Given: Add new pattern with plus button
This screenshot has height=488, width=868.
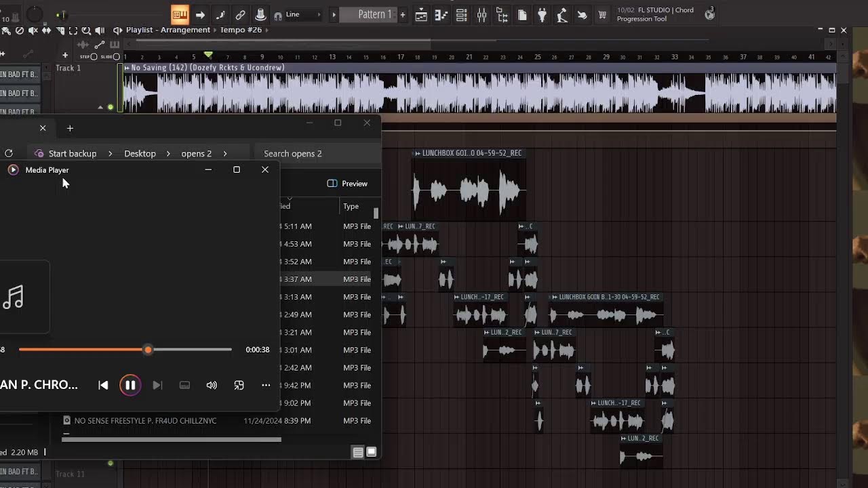Looking at the screenshot, I should tap(403, 14).
